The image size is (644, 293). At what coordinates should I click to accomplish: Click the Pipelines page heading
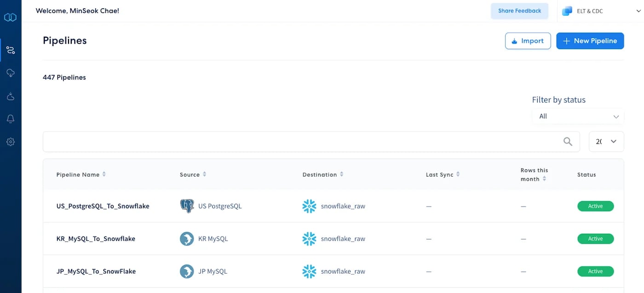click(x=65, y=40)
